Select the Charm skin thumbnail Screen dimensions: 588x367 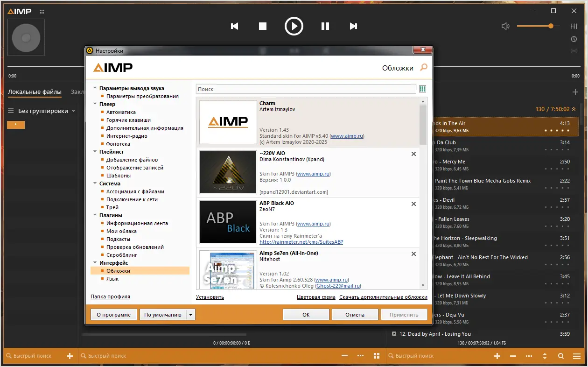228,122
